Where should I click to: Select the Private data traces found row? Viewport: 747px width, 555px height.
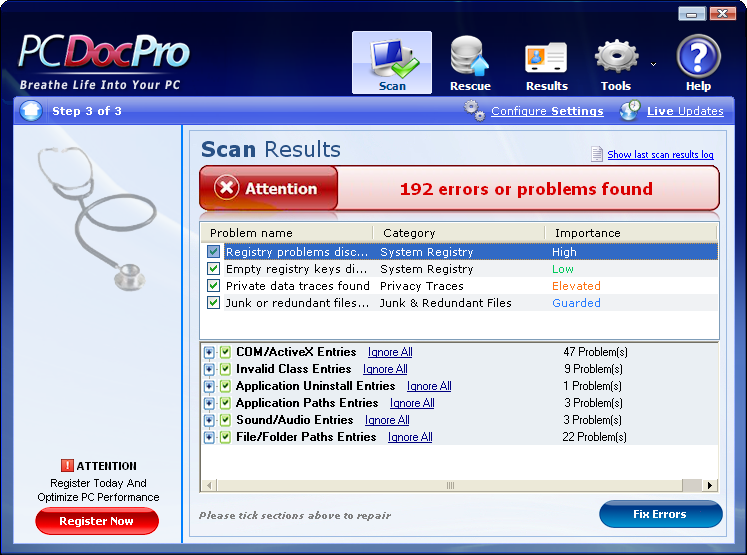459,286
